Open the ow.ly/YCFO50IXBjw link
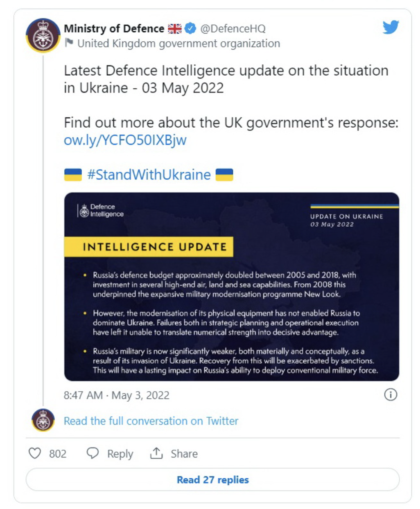The width and height of the screenshot is (420, 509). click(x=125, y=140)
